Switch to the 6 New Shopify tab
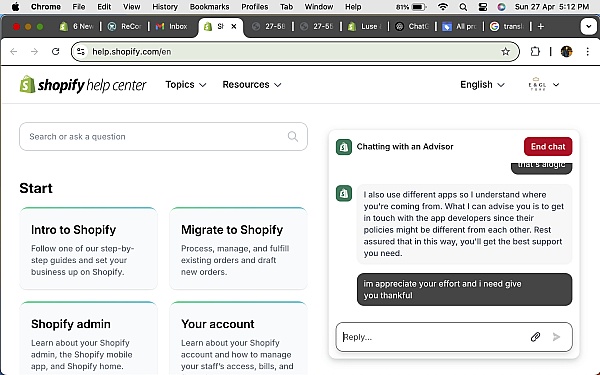Viewport: 600px width, 375px height. click(77, 26)
